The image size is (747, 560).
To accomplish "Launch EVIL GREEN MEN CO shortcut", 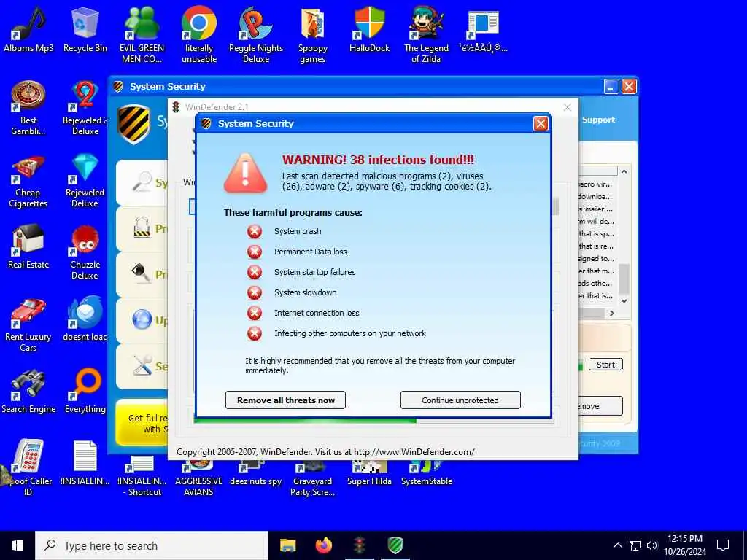I will [x=142, y=35].
